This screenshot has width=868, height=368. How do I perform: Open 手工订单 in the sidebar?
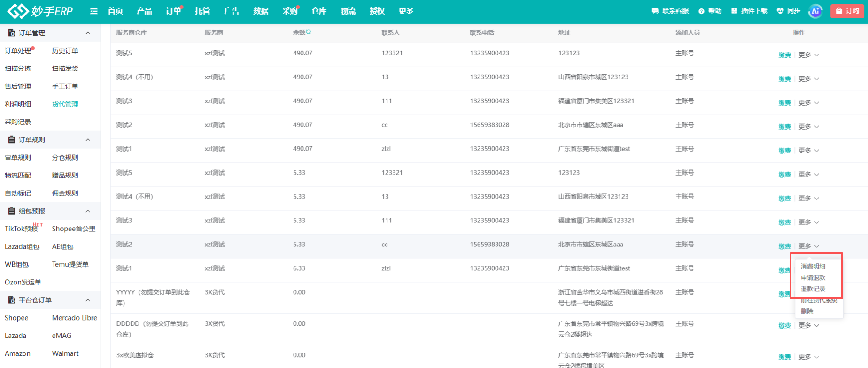(x=65, y=86)
